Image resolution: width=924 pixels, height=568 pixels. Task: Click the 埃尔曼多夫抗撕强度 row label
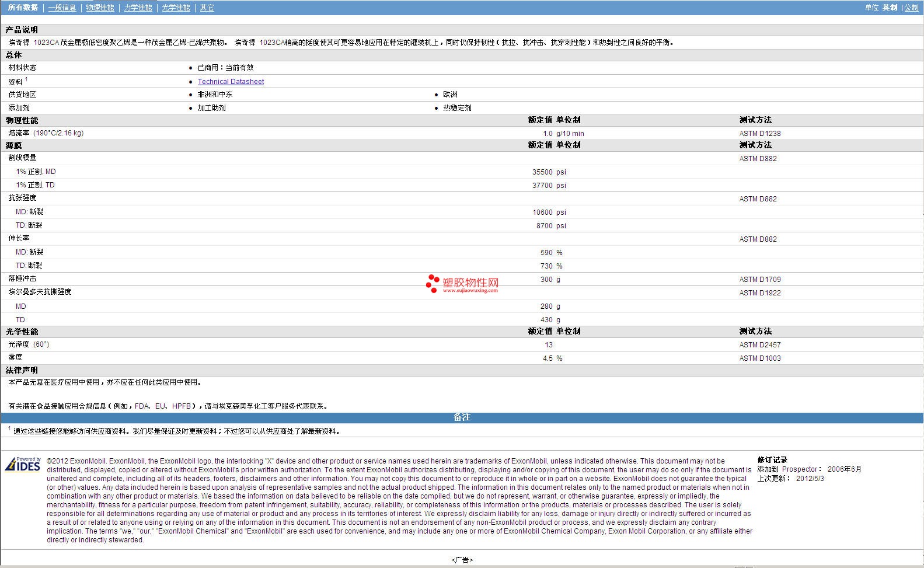click(40, 292)
